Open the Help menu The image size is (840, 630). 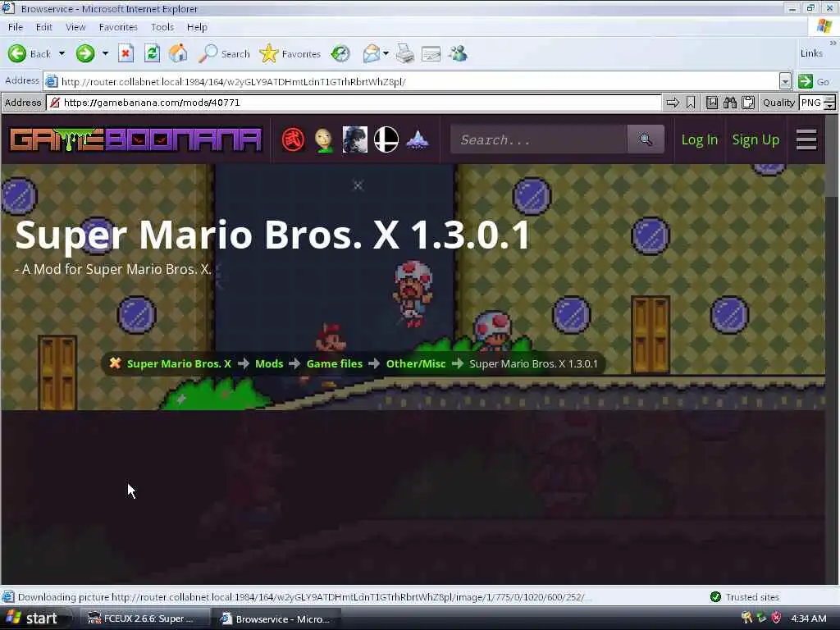point(197,27)
